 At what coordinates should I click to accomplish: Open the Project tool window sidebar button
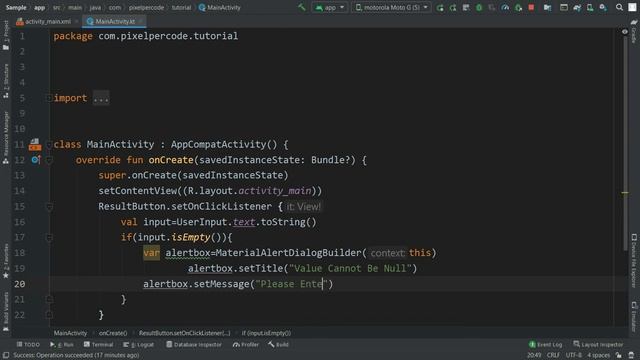(x=6, y=35)
